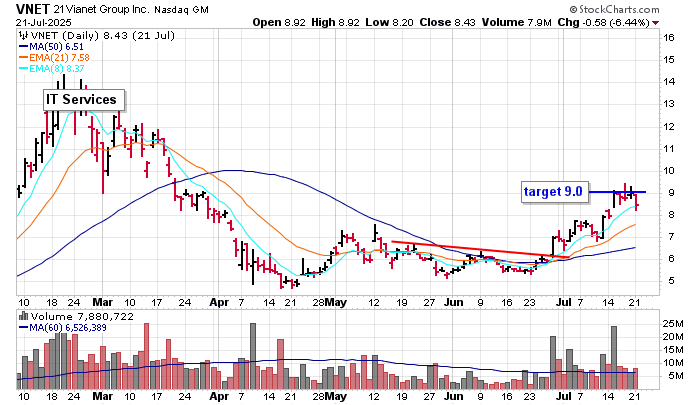
Task: Click the 'MA(60) 6,526,389' volume legend
Action: pos(62,328)
